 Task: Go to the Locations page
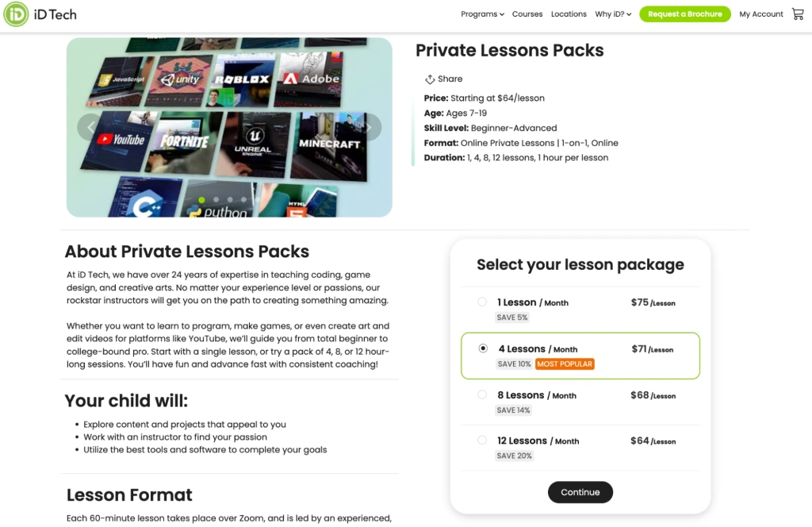pos(568,13)
